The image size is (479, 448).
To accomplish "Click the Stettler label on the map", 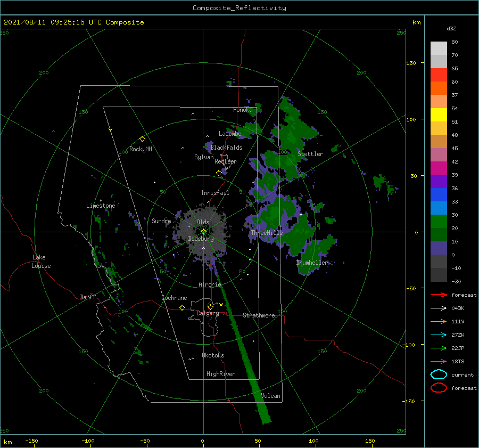I will 310,154.
